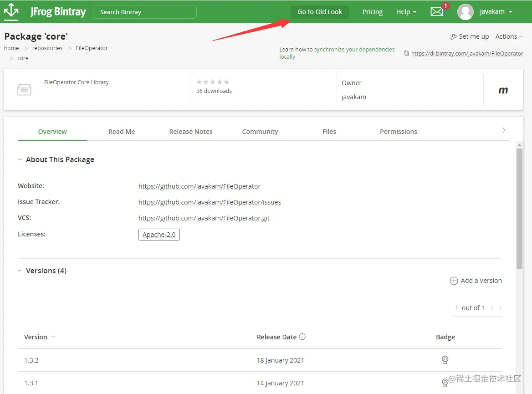This screenshot has height=394, width=532.
Task: Click the scrollbar up arrow
Action: (519, 145)
